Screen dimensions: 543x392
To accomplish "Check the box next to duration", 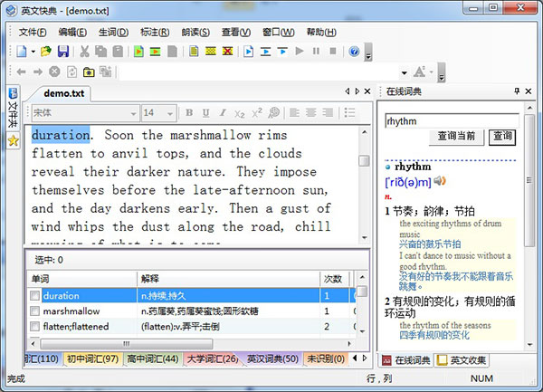I will coord(35,296).
